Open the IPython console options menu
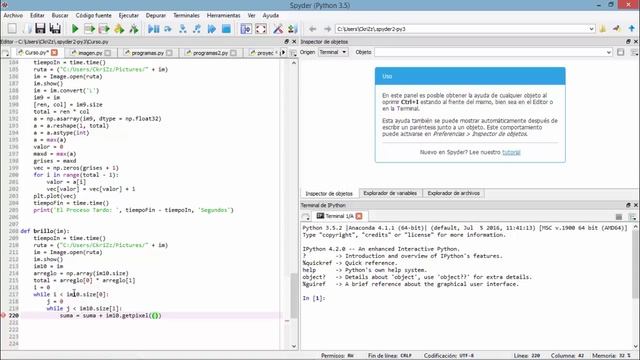The image size is (640, 360). [x=633, y=217]
